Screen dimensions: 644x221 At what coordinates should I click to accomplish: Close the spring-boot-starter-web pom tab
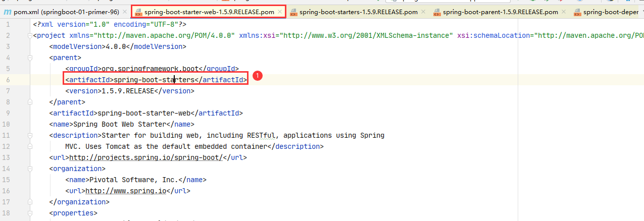(280, 12)
